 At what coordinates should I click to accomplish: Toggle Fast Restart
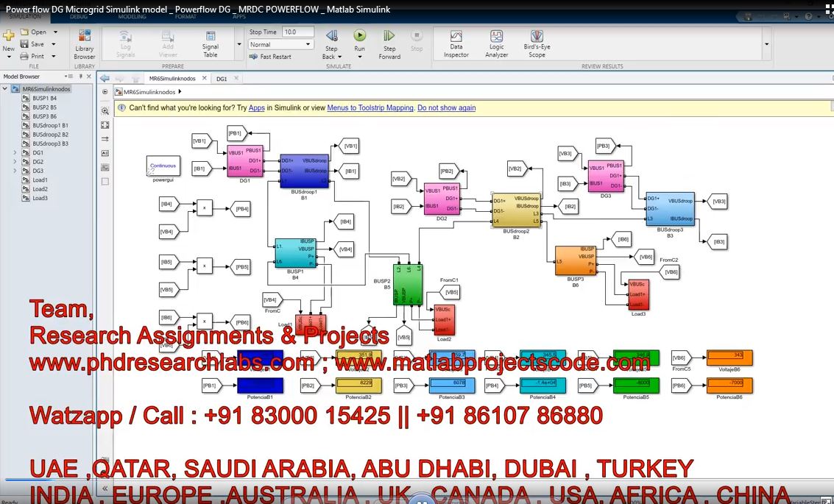click(270, 57)
